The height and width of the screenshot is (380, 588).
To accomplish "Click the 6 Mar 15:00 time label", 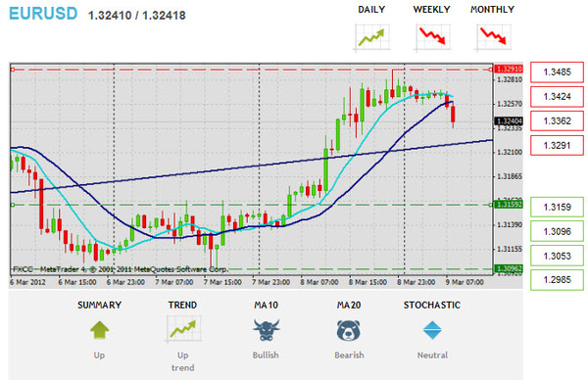I will pos(77,282).
